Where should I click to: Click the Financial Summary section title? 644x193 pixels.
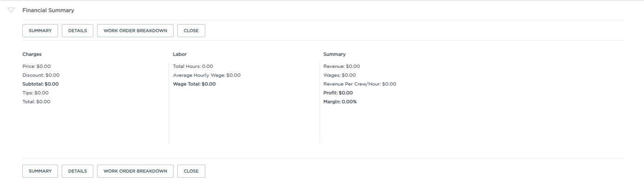(48, 10)
